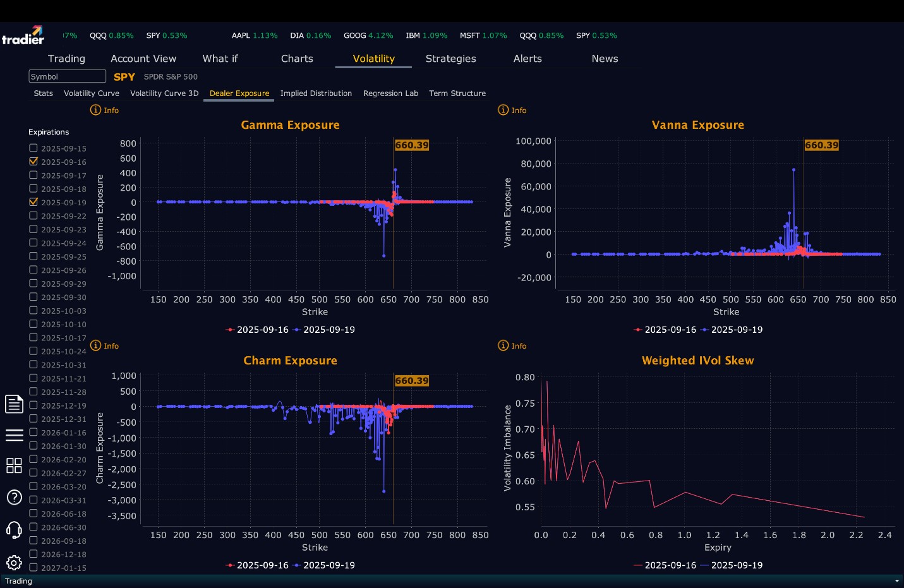Switch to the Strategies tab
This screenshot has width=904, height=588.
click(x=450, y=59)
